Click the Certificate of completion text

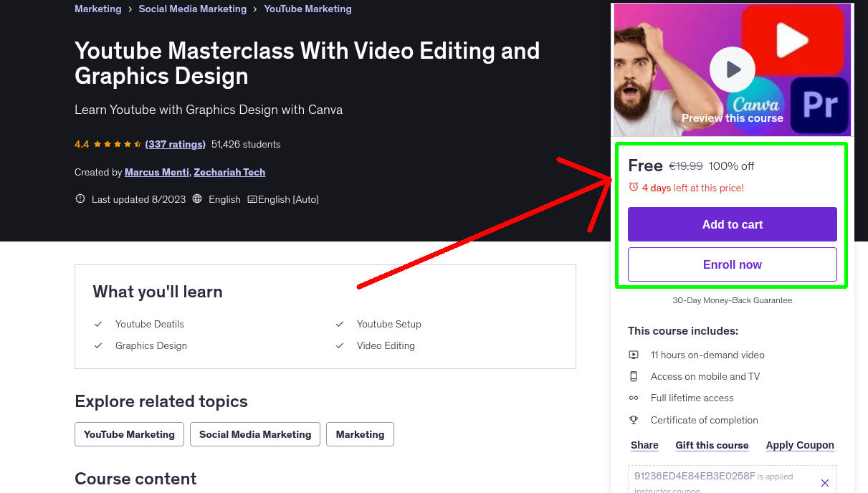tap(705, 420)
